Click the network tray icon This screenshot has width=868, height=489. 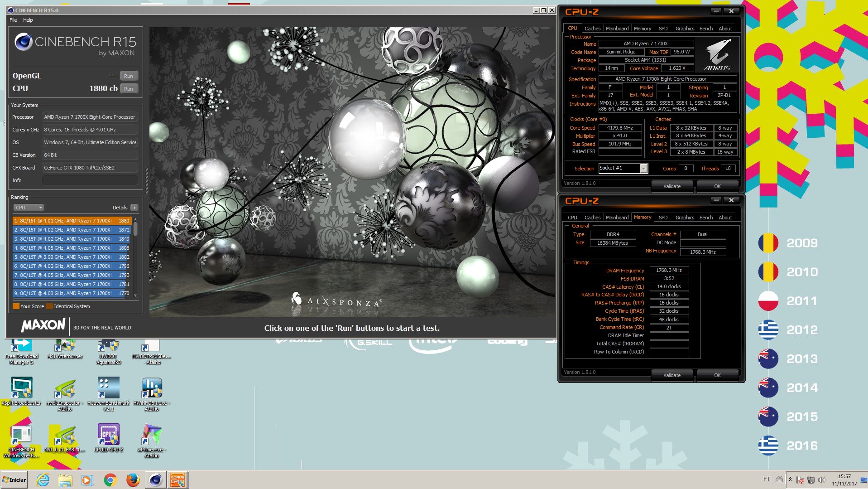(810, 479)
